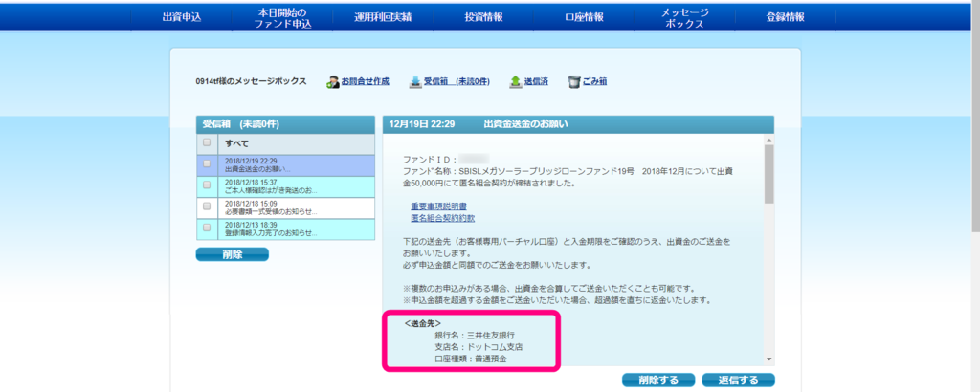
Task: Check the すべて select-all checkbox
Action: pyautogui.click(x=207, y=143)
